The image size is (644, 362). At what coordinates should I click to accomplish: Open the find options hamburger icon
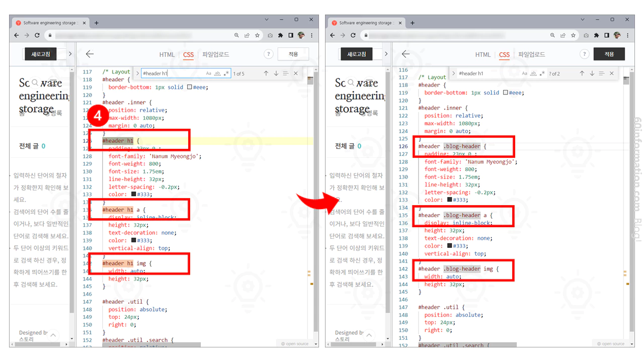pos(285,73)
